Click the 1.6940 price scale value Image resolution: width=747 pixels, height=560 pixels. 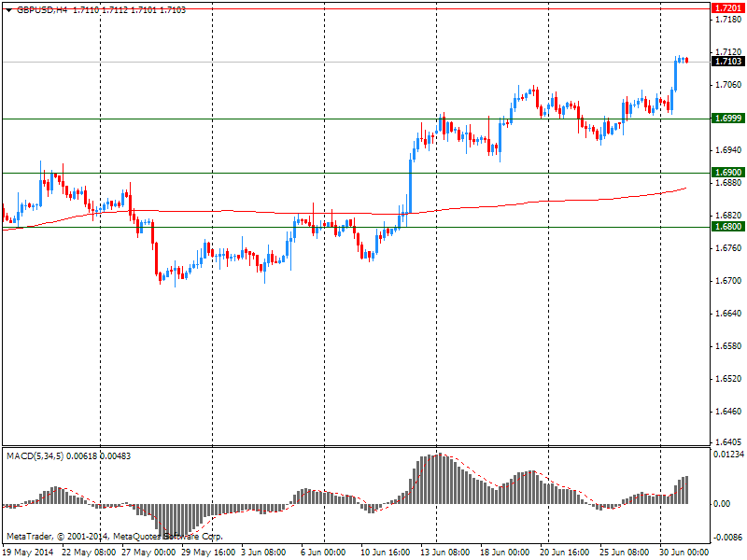point(729,150)
